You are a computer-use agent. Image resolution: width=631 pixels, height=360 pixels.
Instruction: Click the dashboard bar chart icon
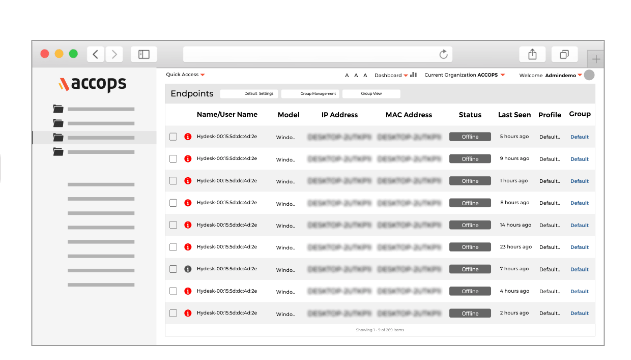[x=413, y=75]
